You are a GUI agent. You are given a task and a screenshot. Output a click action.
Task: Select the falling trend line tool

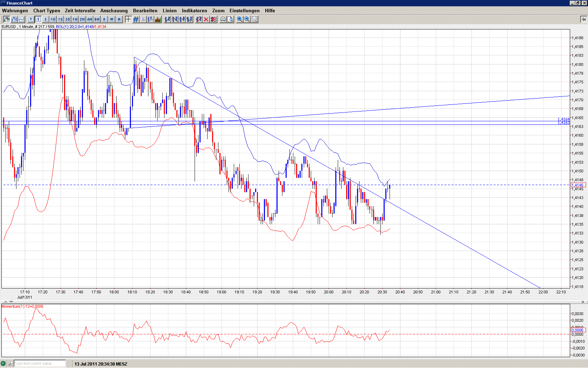(x=175, y=19)
